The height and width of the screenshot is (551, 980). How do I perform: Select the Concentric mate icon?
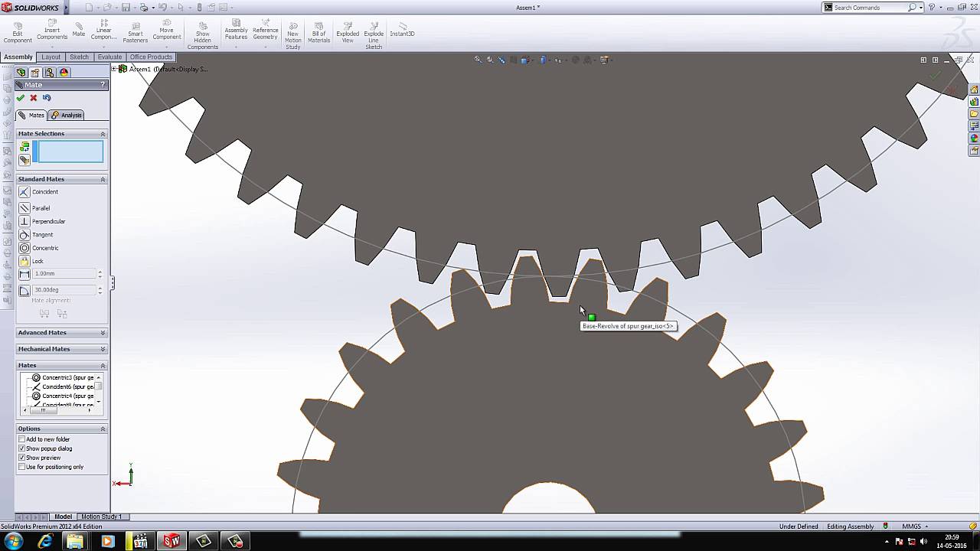24,248
